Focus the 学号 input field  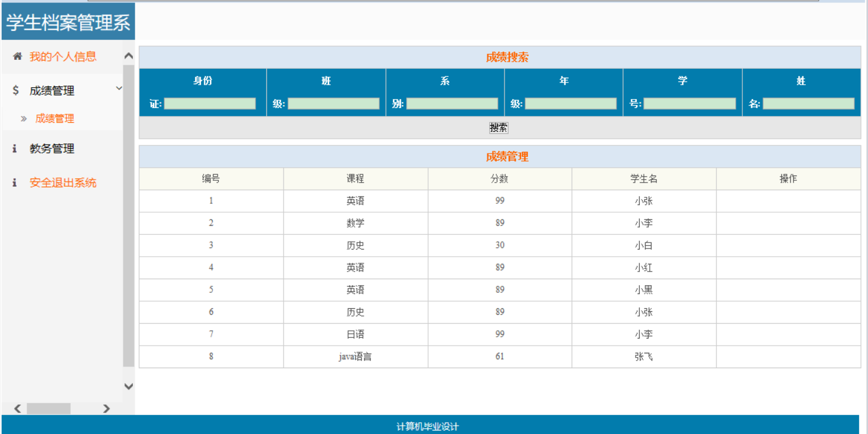pos(690,104)
